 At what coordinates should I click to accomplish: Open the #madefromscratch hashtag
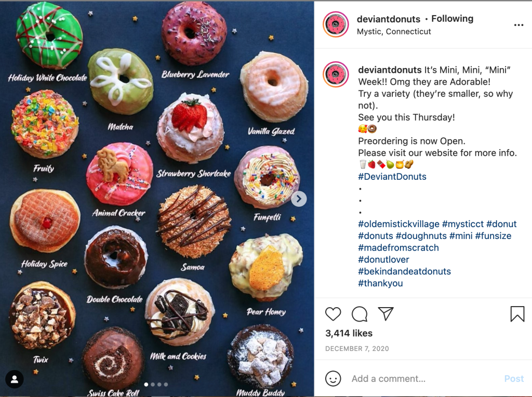(x=398, y=248)
